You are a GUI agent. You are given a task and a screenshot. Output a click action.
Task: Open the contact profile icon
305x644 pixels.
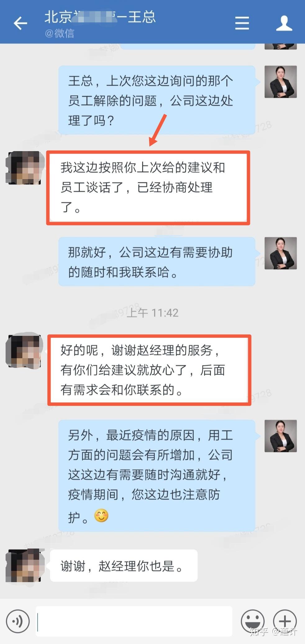[x=284, y=23]
